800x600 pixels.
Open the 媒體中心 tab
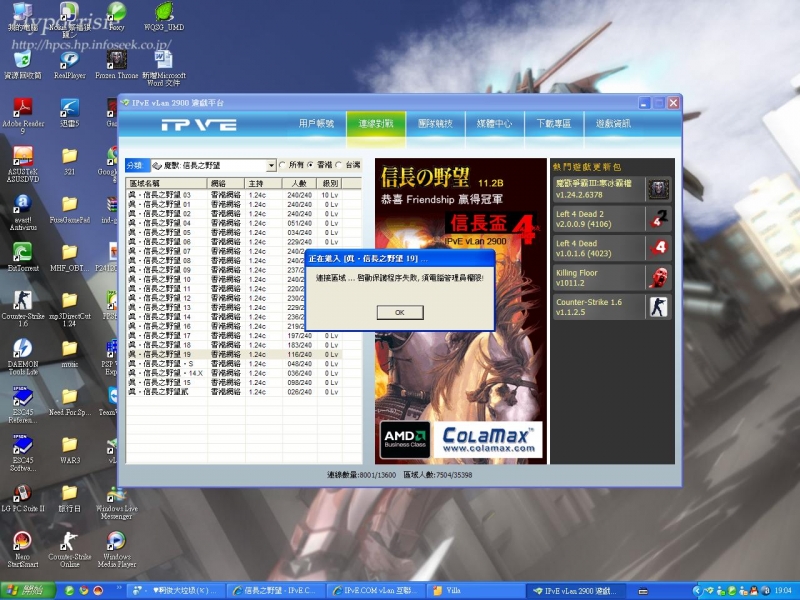(494, 124)
